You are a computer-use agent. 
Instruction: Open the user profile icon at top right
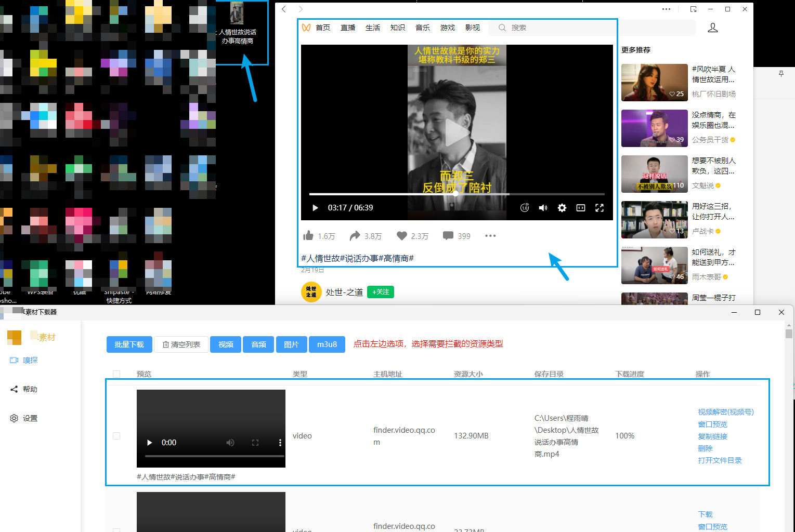(713, 28)
